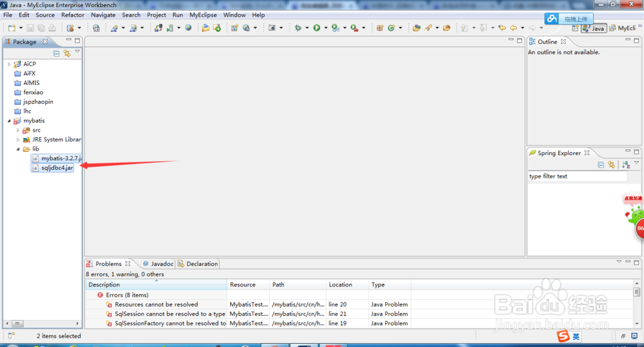The height and width of the screenshot is (347, 644).
Task: Open the Source menu
Action: point(45,15)
